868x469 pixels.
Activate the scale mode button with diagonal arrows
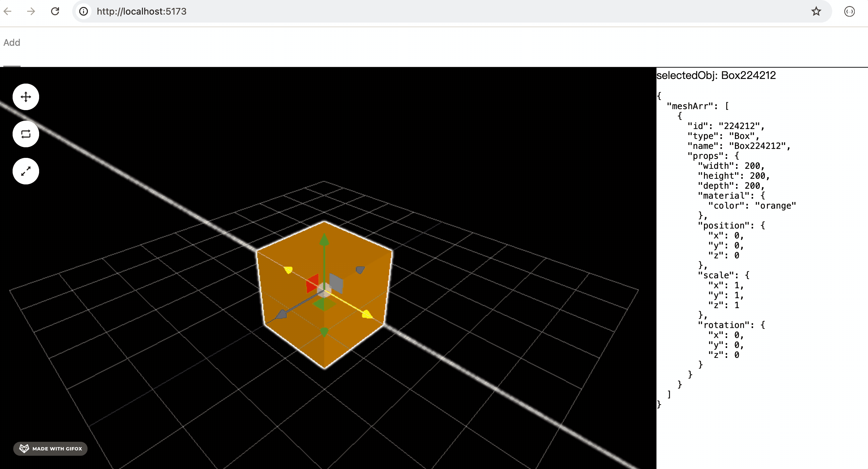(x=26, y=171)
